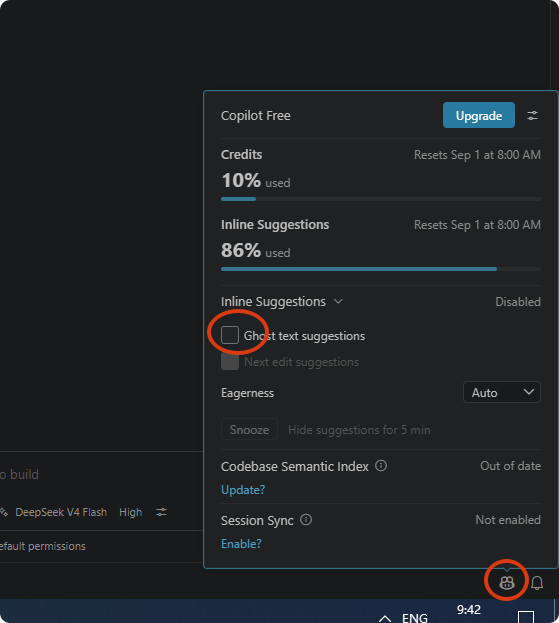Click the Eagerness label
Viewport: 559px width, 623px height.
tap(247, 393)
